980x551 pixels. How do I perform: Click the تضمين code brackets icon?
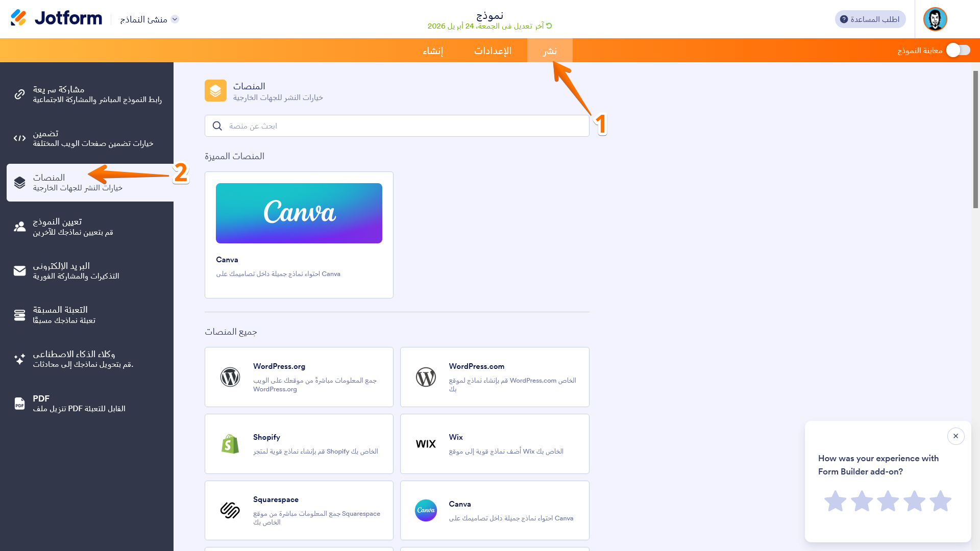[19, 138]
